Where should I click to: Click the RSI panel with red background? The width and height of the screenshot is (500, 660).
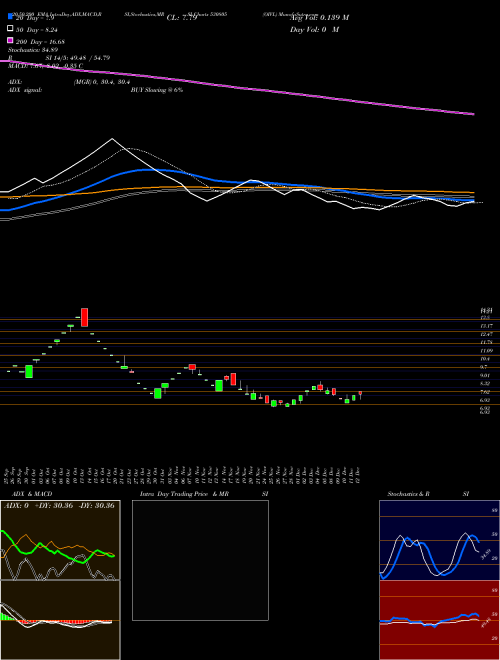pos(439,620)
